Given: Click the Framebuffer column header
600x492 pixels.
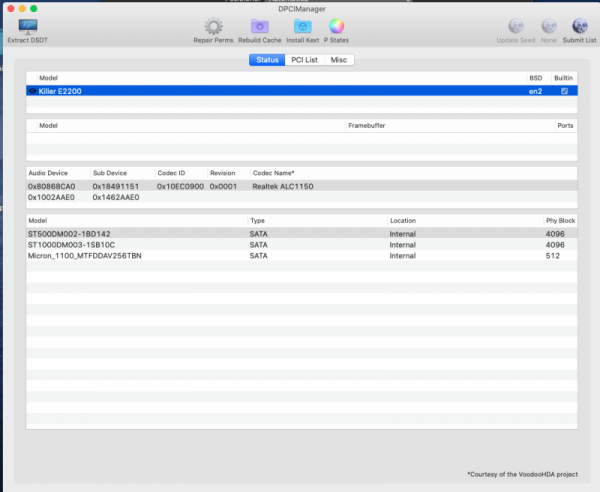Looking at the screenshot, I should tap(366, 126).
